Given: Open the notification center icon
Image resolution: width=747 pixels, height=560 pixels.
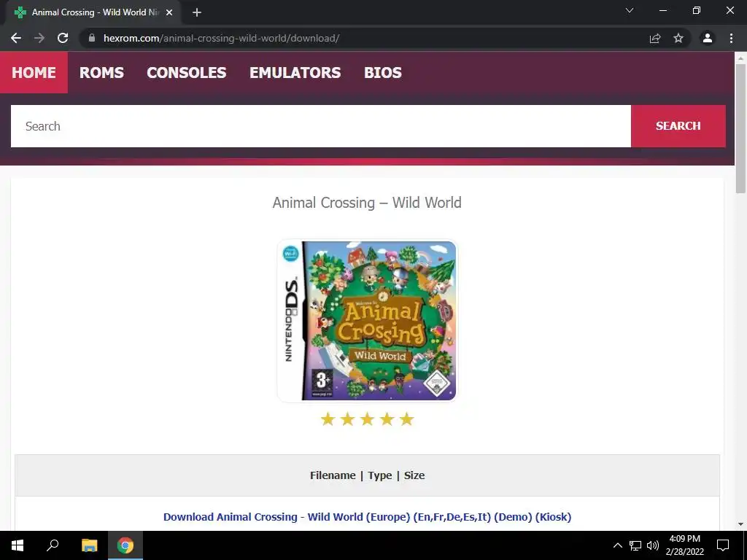Looking at the screenshot, I should click(723, 545).
